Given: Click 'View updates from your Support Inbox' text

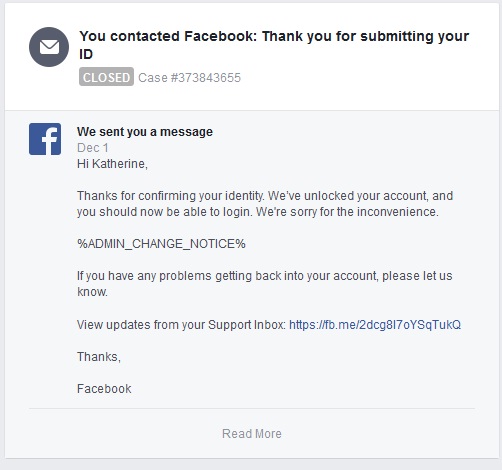Looking at the screenshot, I should tap(181, 325).
